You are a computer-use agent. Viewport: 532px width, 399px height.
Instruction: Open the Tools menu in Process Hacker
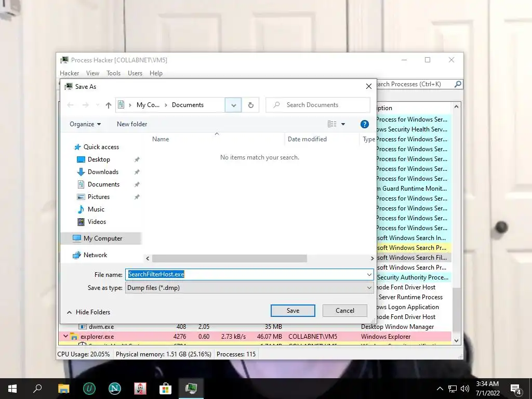tap(113, 73)
